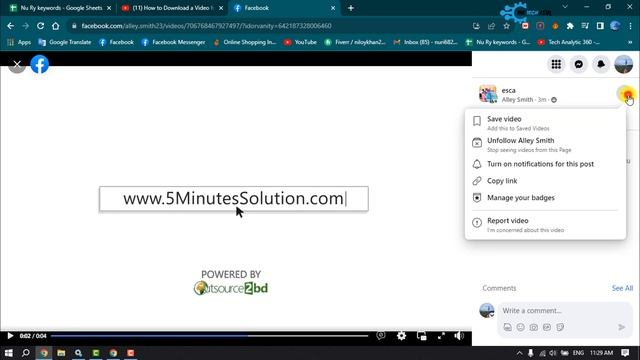Enable picture-in-picture for the video
This screenshot has height=360, width=640.
pyautogui.click(x=422, y=336)
